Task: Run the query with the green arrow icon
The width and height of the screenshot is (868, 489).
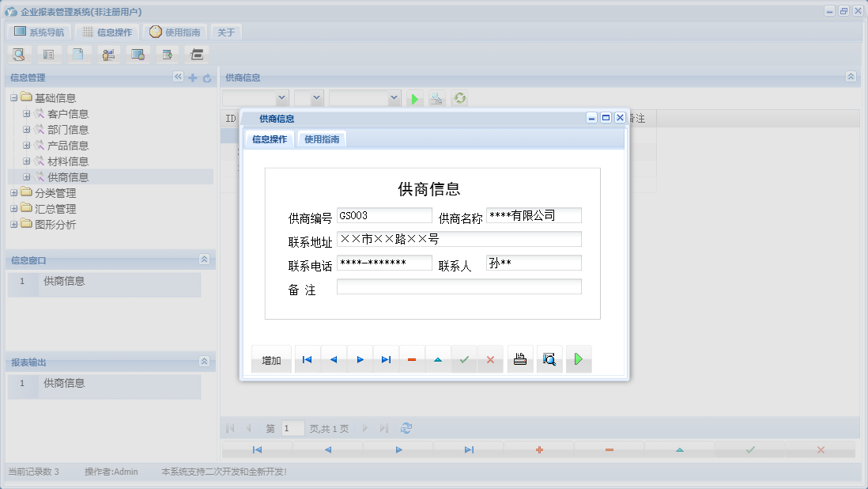Action: (415, 99)
